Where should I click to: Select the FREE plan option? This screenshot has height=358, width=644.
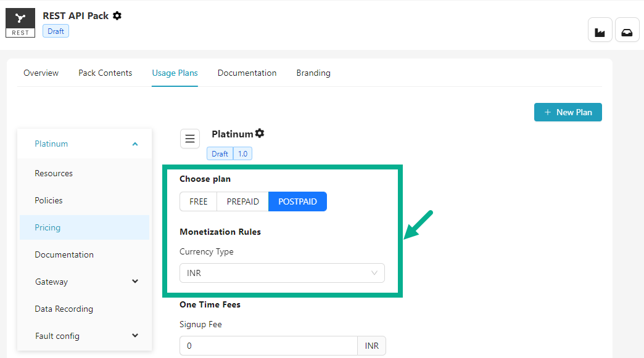(x=198, y=201)
